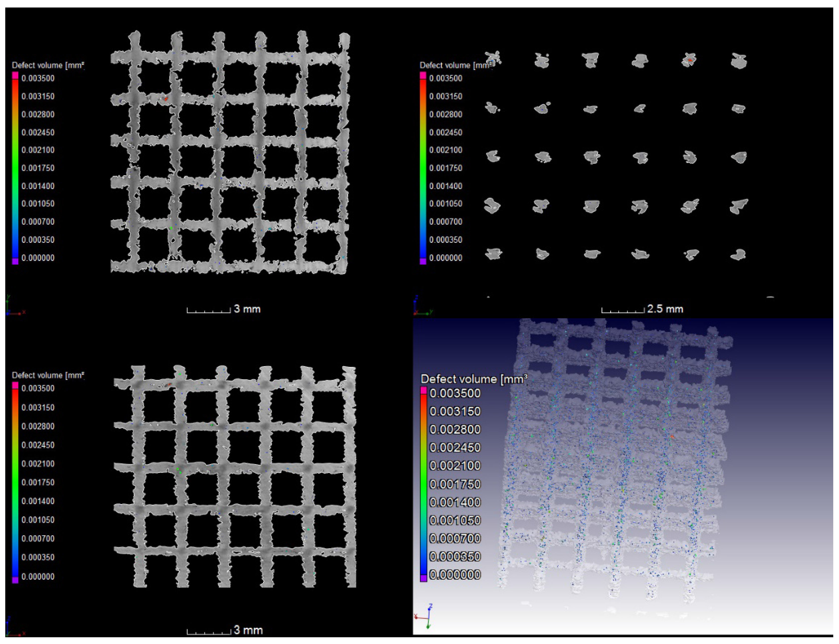Select orange-red defect in the 3D rendering
Screen dimensions: 839x644
point(672,437)
